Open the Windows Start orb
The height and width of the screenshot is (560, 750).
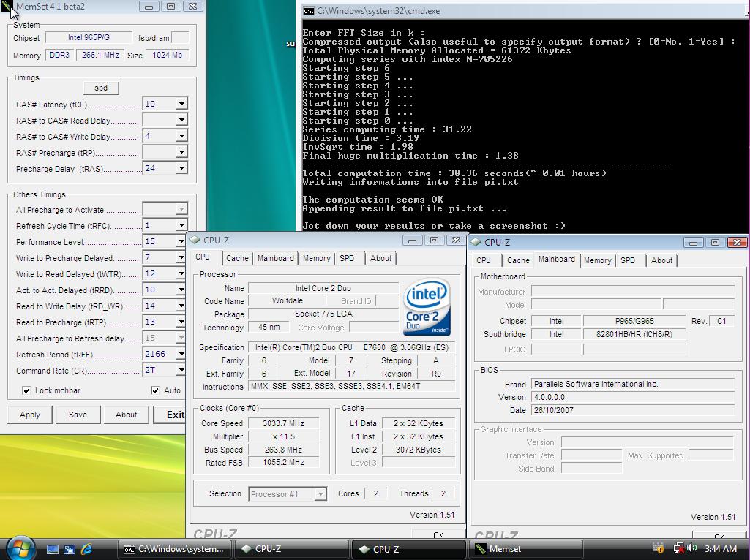point(20,548)
